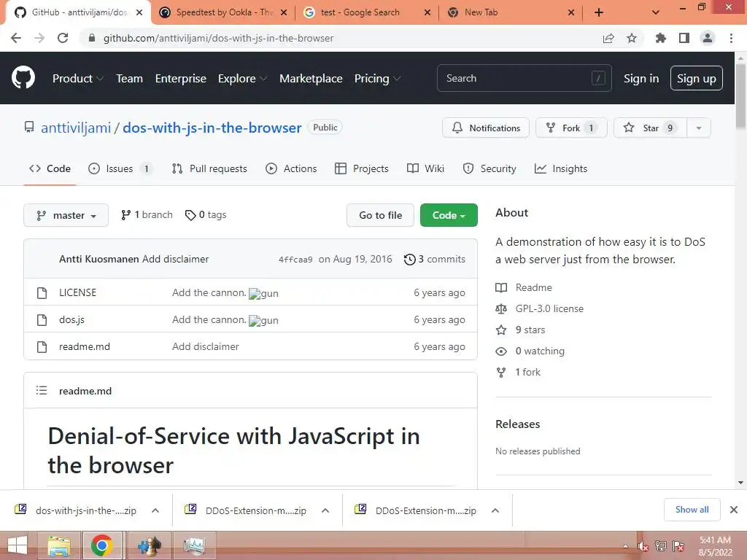This screenshot has width=747, height=560.
Task: Focus the GitHub search field
Action: click(524, 78)
